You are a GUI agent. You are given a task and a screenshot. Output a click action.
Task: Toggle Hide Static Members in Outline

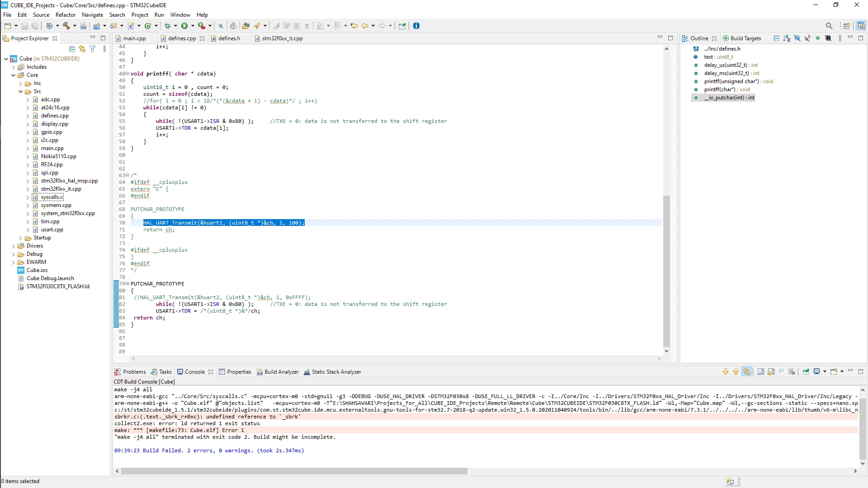(x=807, y=38)
